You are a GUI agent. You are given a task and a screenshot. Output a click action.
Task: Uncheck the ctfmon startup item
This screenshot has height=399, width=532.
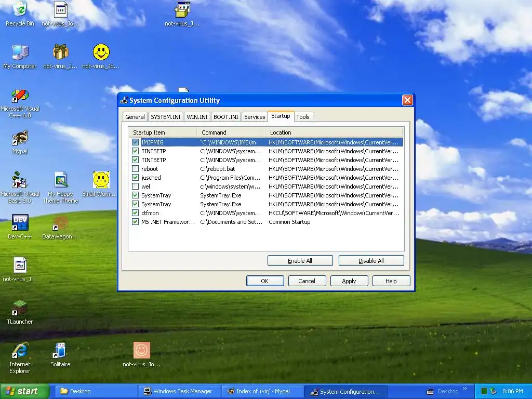(136, 212)
